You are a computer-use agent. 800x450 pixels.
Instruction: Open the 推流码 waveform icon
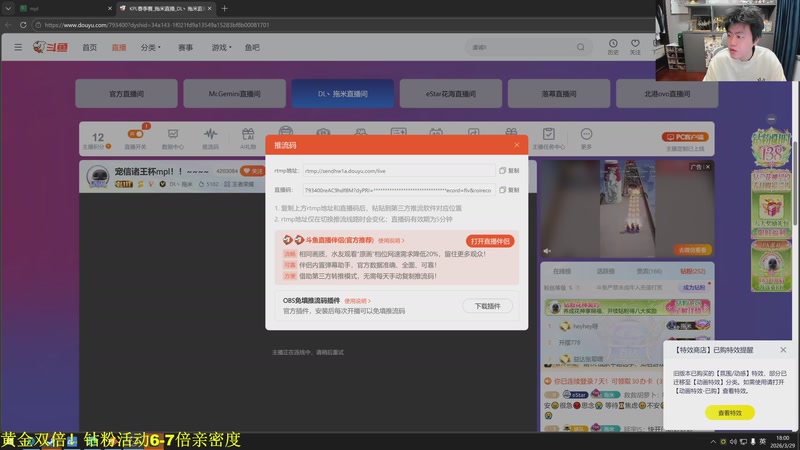[210, 138]
